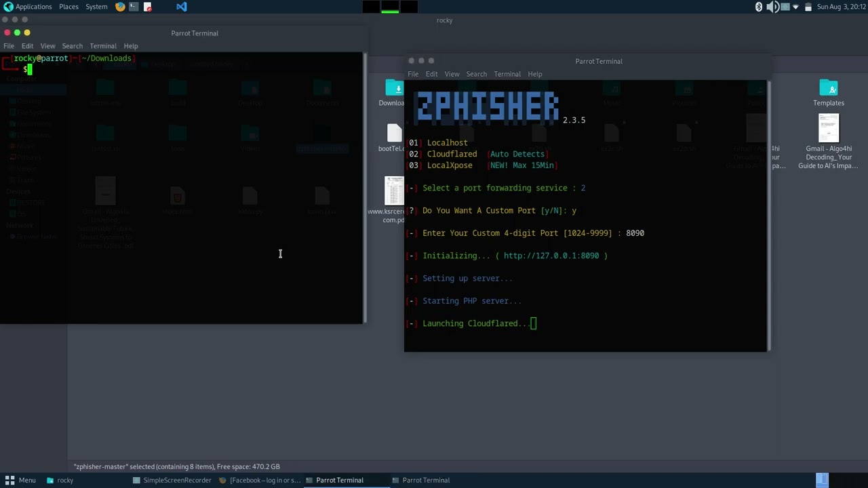
Task: Switch to Facebook log in taskbar entry
Action: click(260, 480)
